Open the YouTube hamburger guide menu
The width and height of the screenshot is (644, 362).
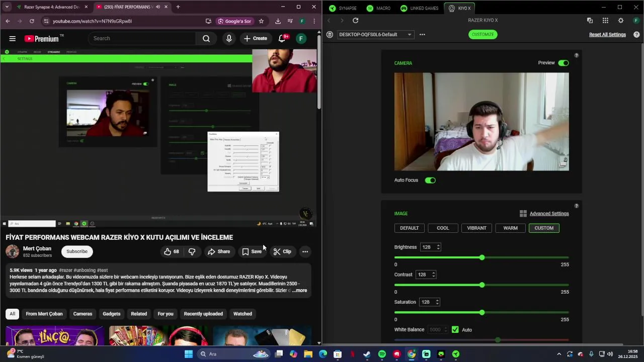point(13,39)
